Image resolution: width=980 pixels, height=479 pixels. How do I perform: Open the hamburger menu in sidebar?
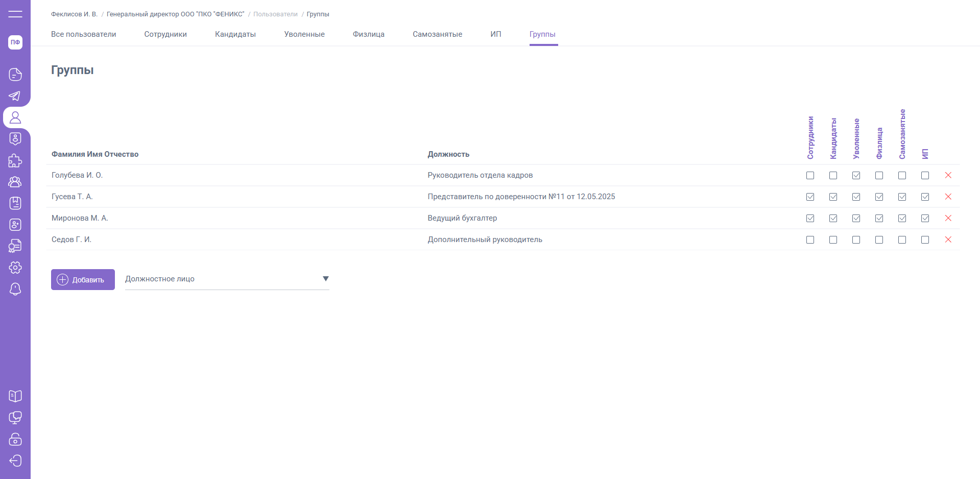click(15, 14)
